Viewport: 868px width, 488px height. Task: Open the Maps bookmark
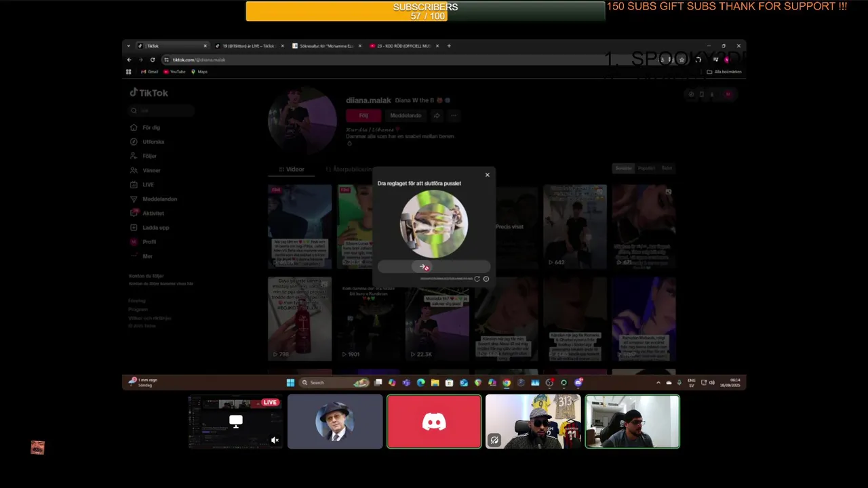tap(199, 72)
